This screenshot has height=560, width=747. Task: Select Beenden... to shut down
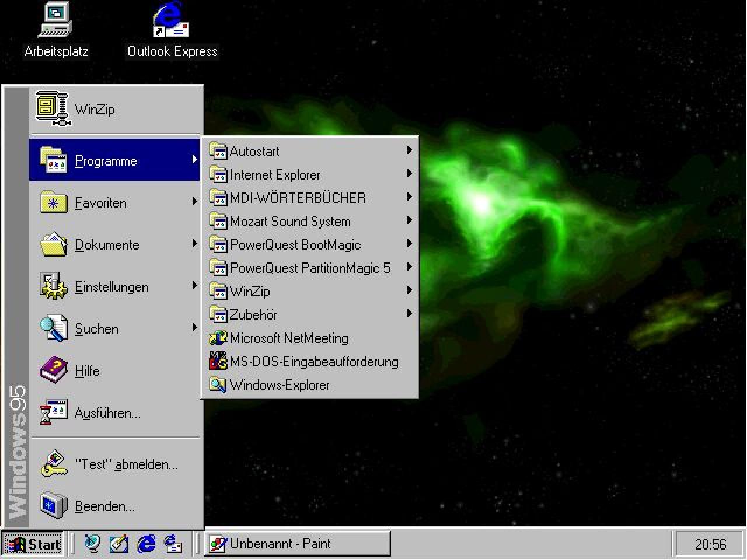click(115, 506)
